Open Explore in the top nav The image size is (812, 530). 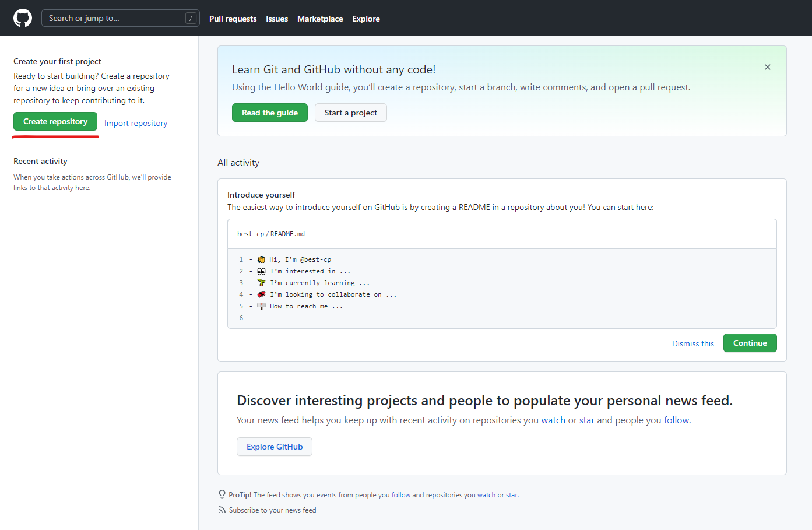click(x=366, y=19)
